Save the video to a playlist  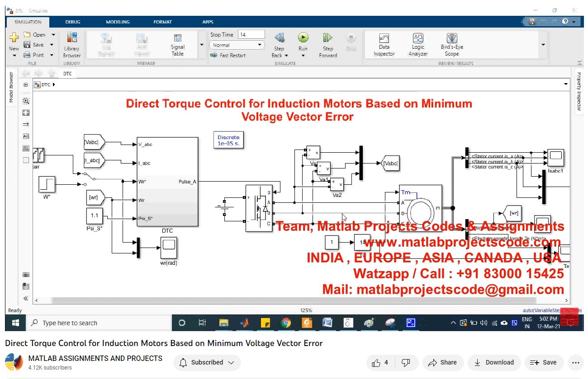coord(544,362)
